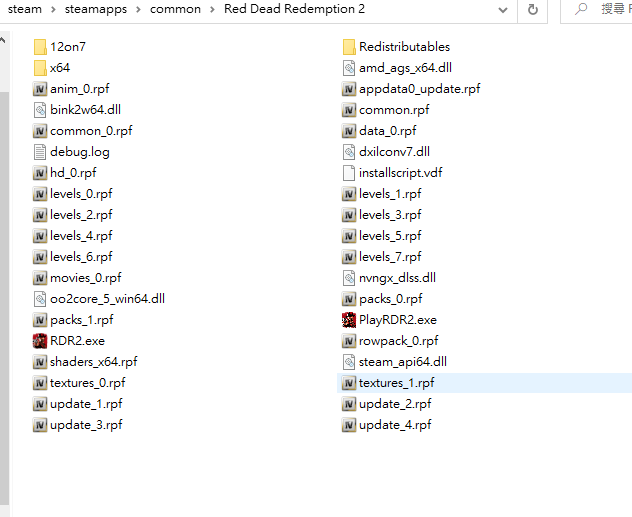Go to the steamapps breadcrumb folder
The width and height of the screenshot is (632, 517).
[x=96, y=9]
